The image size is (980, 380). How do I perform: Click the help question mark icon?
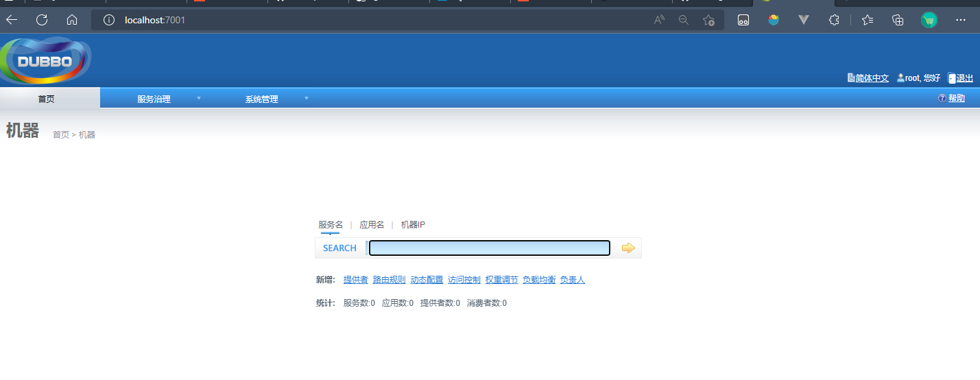click(x=942, y=98)
